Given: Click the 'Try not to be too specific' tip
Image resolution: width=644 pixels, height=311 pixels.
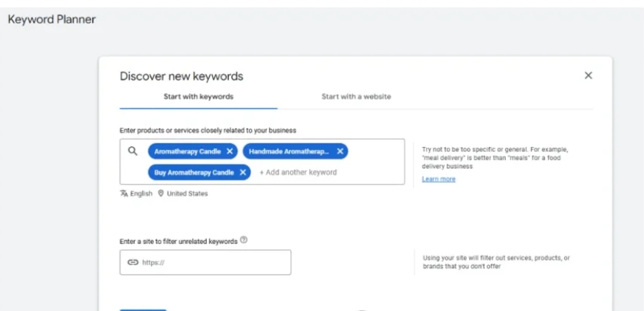Looking at the screenshot, I should 495,158.
